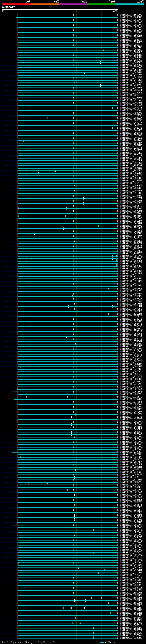Open hit UniRef100_Q0J9W6
Image resolution: width=146 pixels, height=644 pixels.
131,17
